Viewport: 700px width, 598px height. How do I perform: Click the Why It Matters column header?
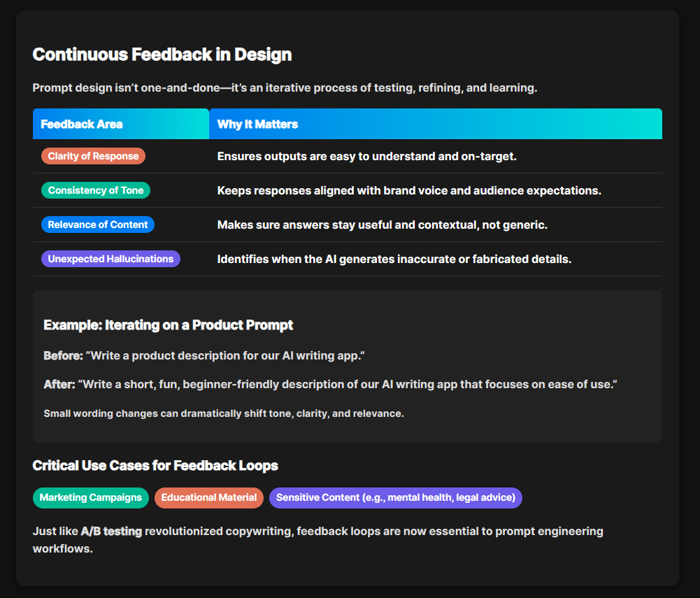click(436, 124)
